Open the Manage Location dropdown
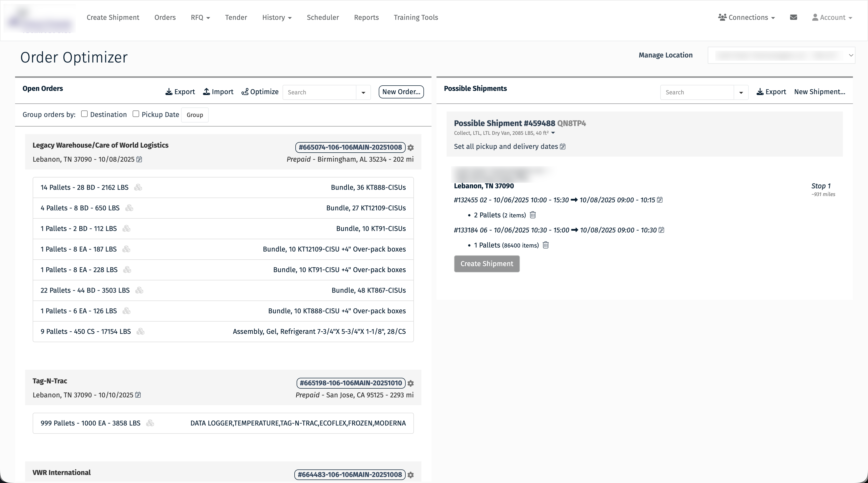The height and width of the screenshot is (483, 868). click(781, 55)
